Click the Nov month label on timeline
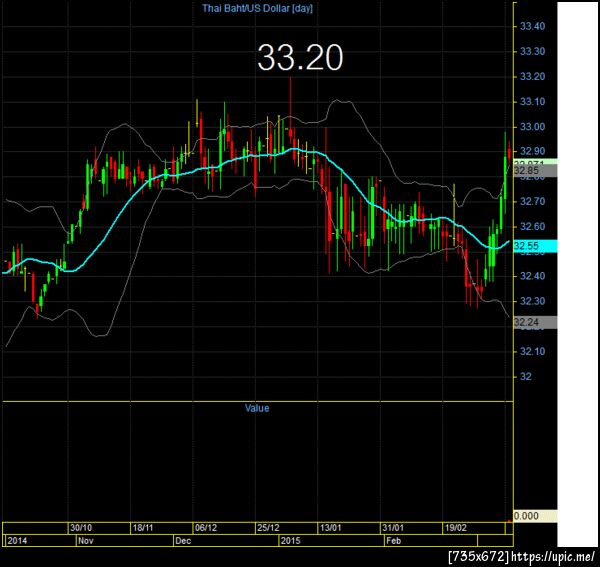This screenshot has height=567, width=600. pos(86,541)
